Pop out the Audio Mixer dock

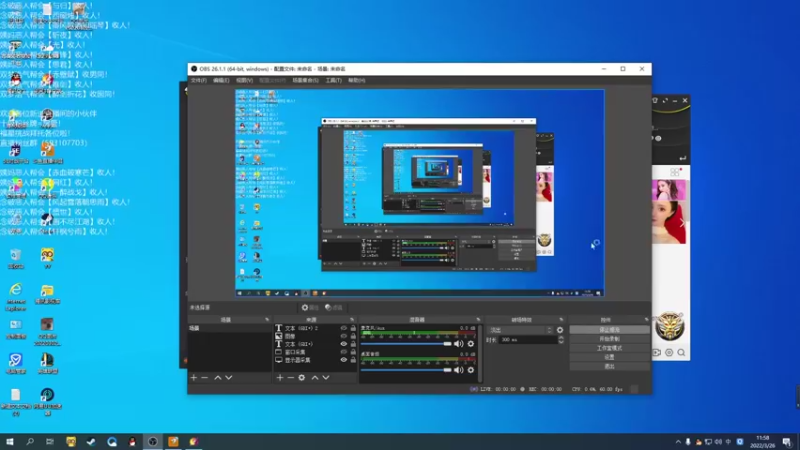tap(478, 320)
